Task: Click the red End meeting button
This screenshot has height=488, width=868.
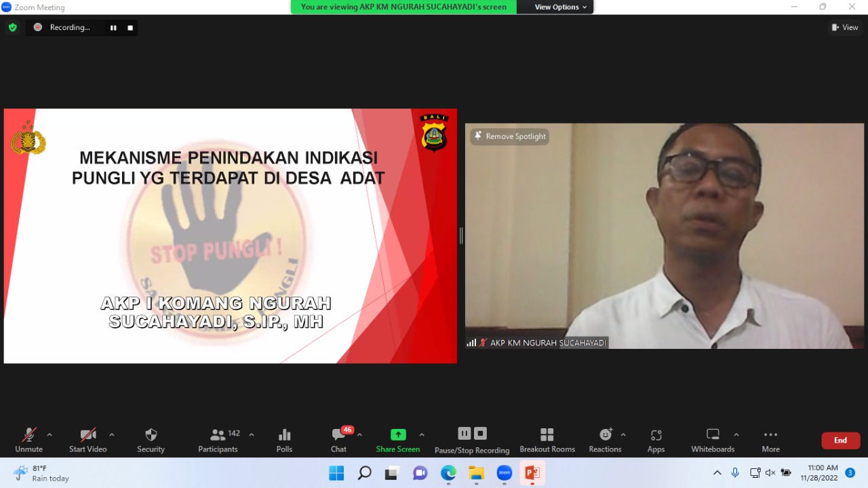Action: (x=841, y=440)
